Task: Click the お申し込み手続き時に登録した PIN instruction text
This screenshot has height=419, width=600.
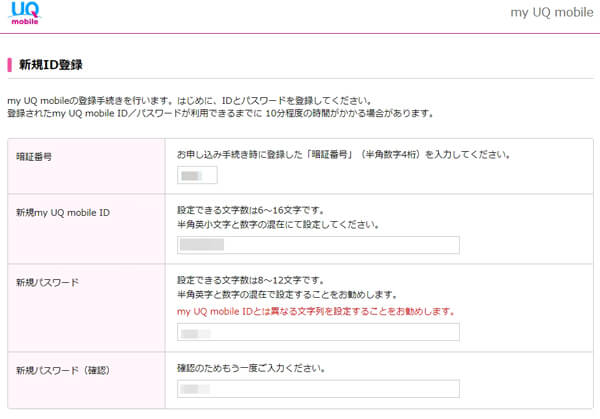Action: point(343,155)
